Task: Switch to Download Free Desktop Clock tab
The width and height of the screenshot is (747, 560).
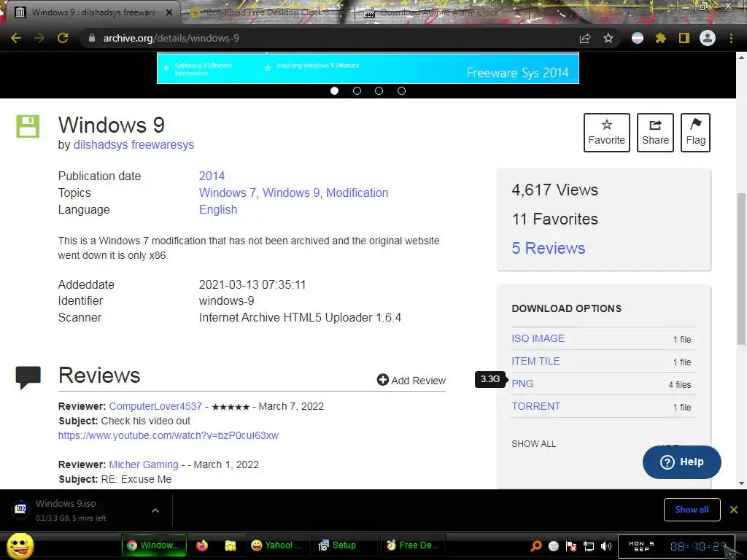Action: point(267,12)
